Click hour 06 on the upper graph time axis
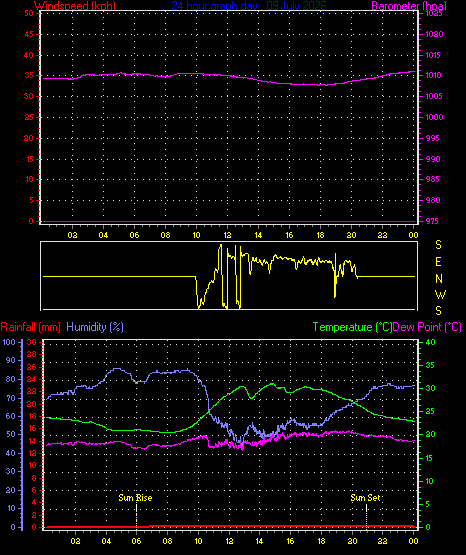The width and height of the screenshot is (466, 555). (x=134, y=235)
